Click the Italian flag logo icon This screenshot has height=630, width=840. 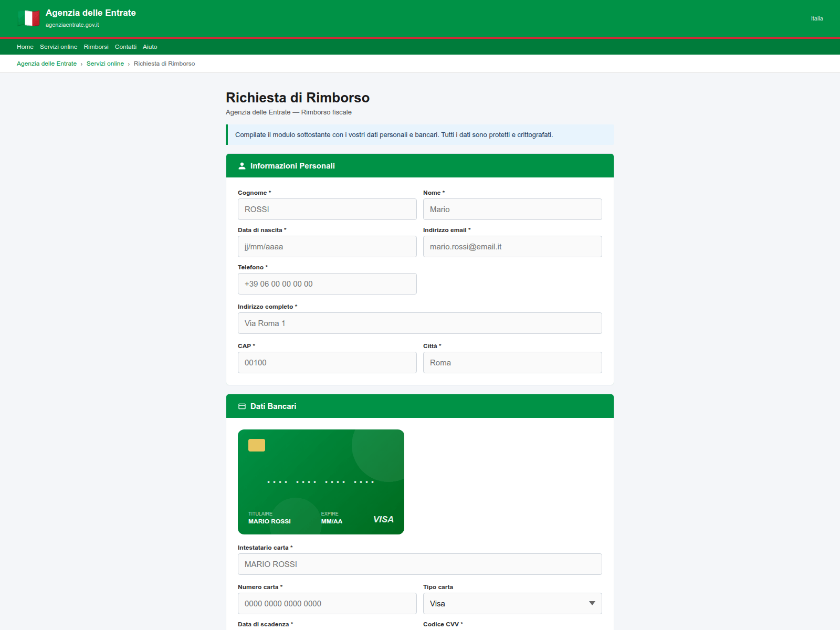pos(28,18)
